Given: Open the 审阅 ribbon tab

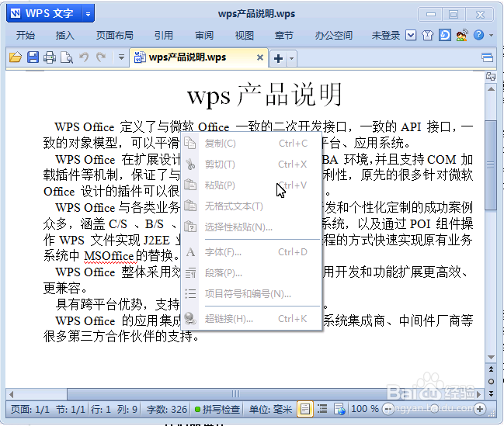Looking at the screenshot, I should 204,35.
